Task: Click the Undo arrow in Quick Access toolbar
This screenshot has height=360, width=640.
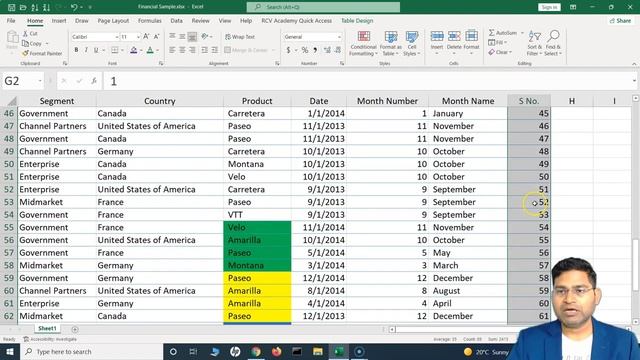Action: (x=74, y=7)
